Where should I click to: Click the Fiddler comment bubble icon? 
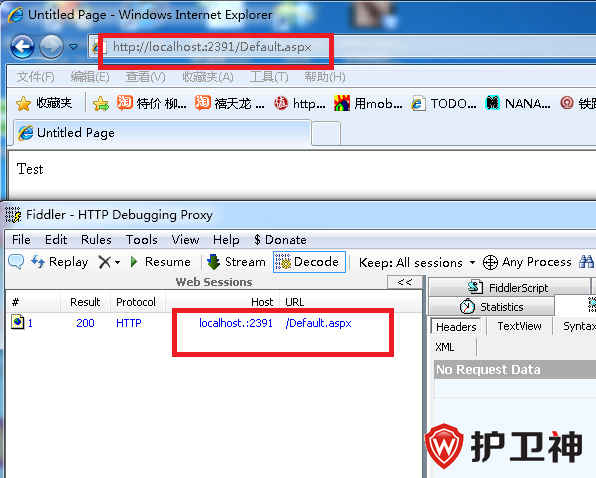(x=16, y=262)
